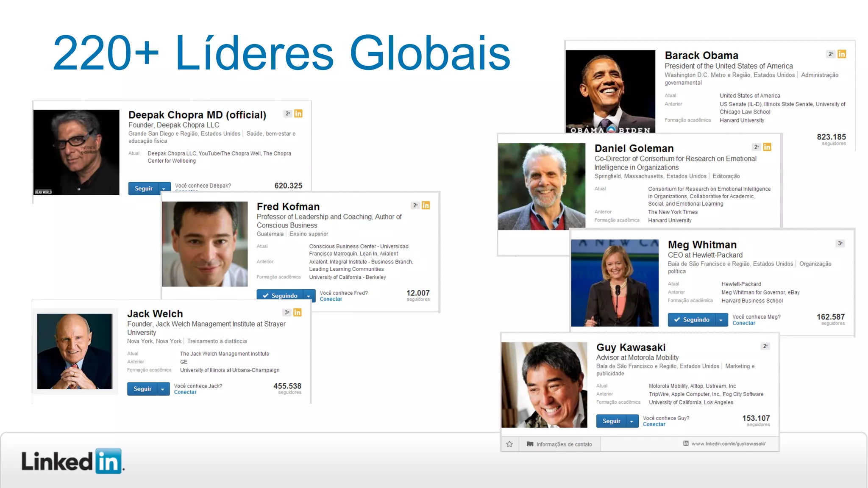Click Daniel Goleman profile photo
The image size is (868, 488).
click(542, 187)
